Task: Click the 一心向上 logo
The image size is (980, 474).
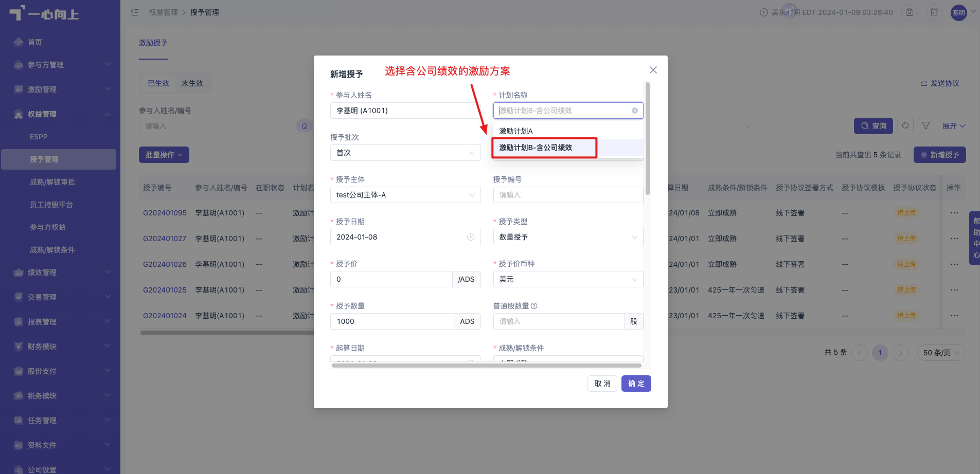Action: [x=44, y=13]
